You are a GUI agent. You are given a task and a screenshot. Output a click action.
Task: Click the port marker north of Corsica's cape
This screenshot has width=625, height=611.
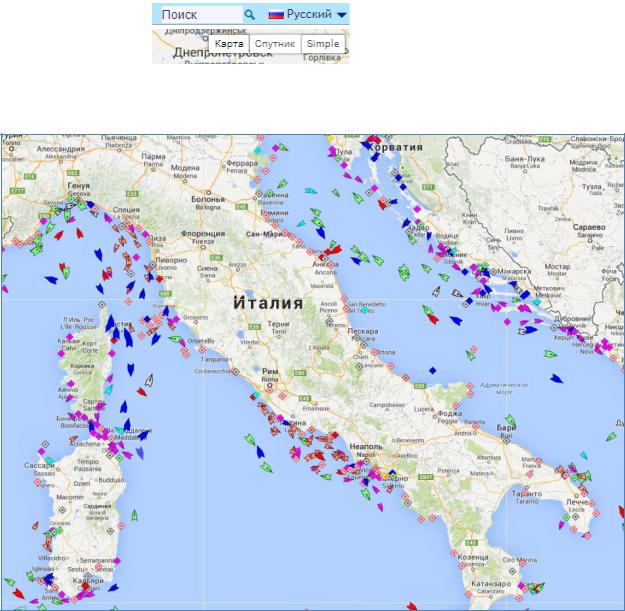click(102, 305)
